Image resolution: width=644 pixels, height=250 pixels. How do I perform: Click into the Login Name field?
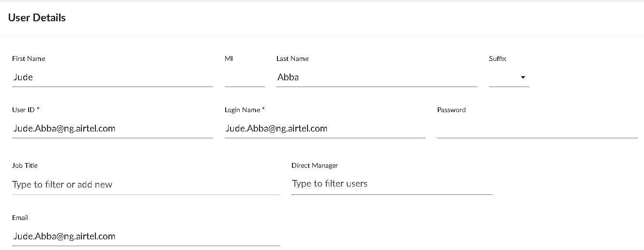[325, 128]
